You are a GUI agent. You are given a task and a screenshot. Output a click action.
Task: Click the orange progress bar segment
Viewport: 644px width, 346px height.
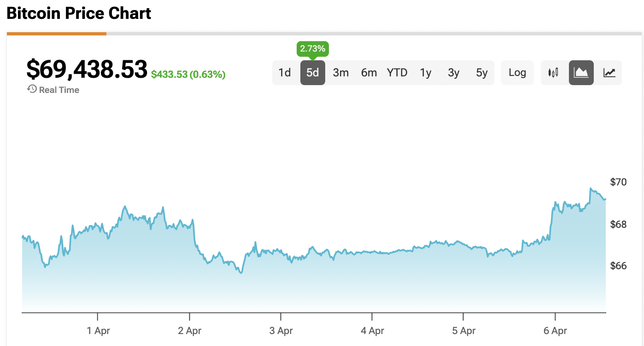point(55,33)
